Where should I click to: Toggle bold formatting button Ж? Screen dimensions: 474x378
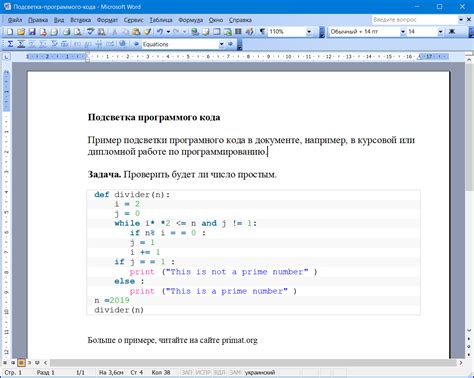pyautogui.click(x=452, y=32)
